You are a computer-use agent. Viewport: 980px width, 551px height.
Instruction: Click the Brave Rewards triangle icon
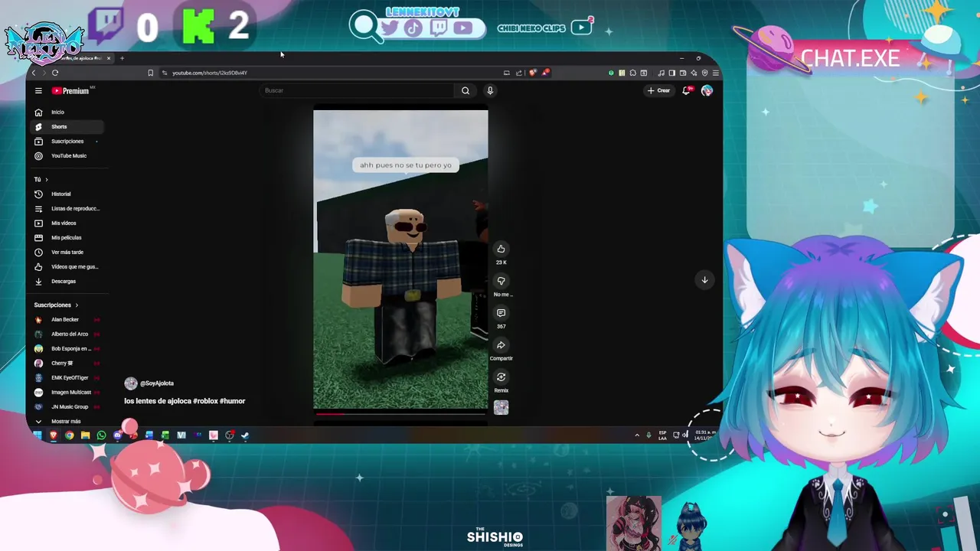pos(545,73)
